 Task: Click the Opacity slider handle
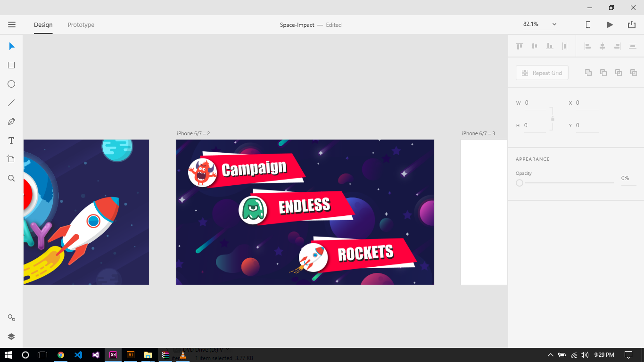point(520,183)
